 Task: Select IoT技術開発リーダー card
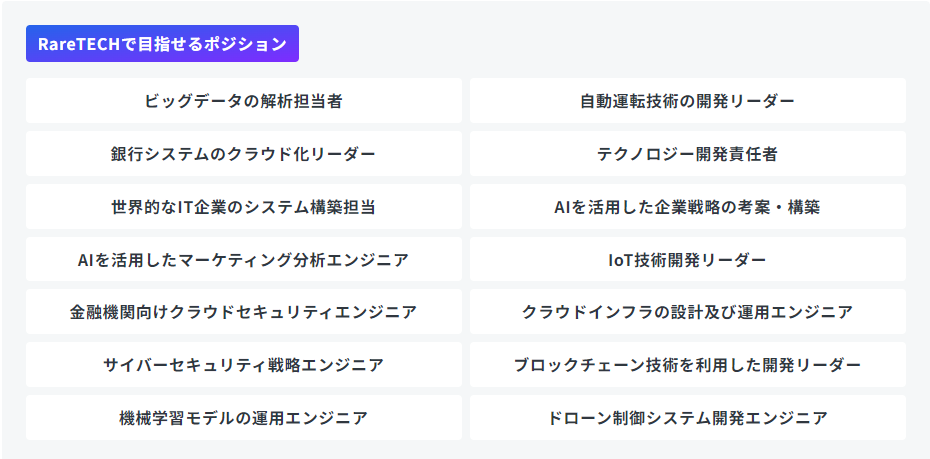point(687,260)
